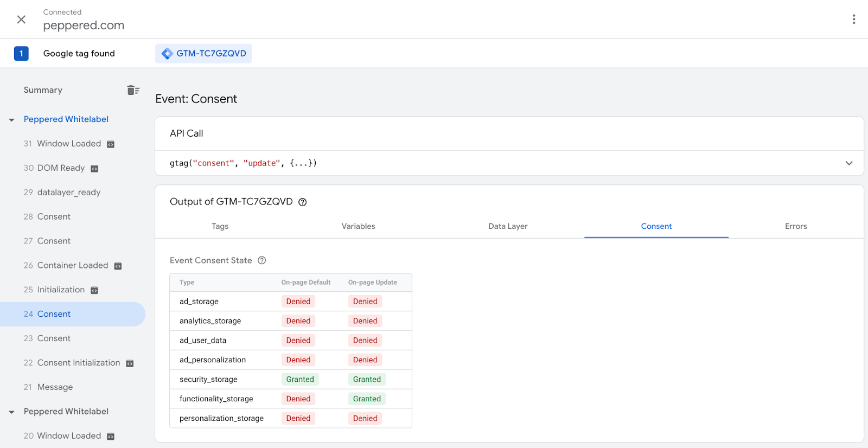
Task: Clear events with the Summary delete icon
Action: [x=133, y=90]
